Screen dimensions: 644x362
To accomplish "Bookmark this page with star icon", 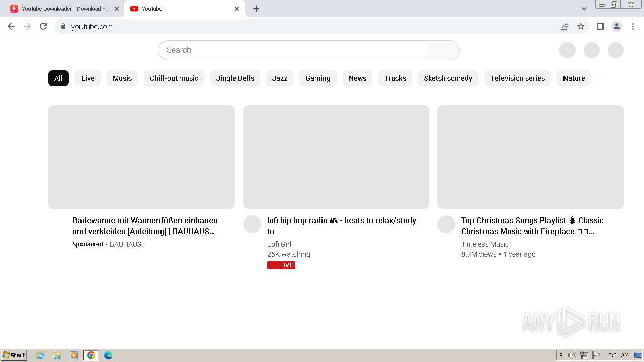I will coord(581,26).
